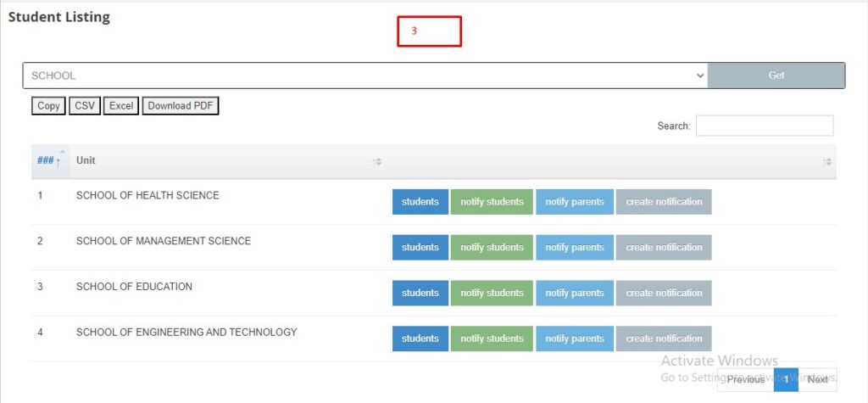Go to Previous page
Screen dimensions: 868x403
click(745, 379)
